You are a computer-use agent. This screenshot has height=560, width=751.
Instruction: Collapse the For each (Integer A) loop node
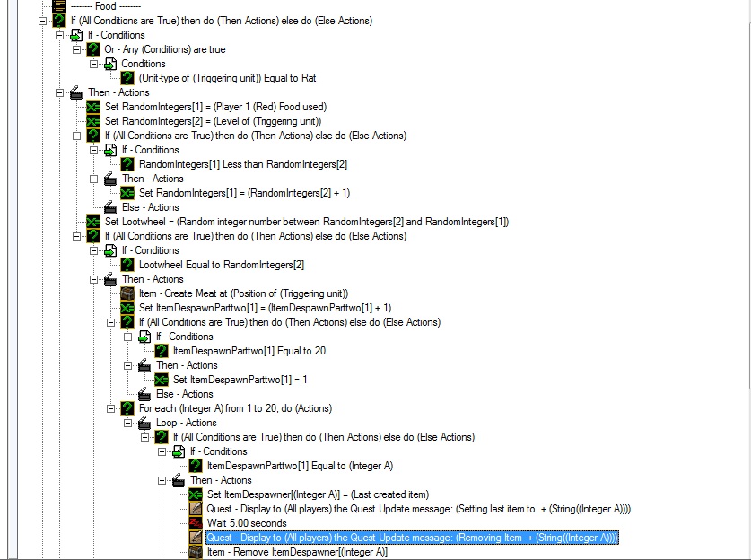point(110,408)
